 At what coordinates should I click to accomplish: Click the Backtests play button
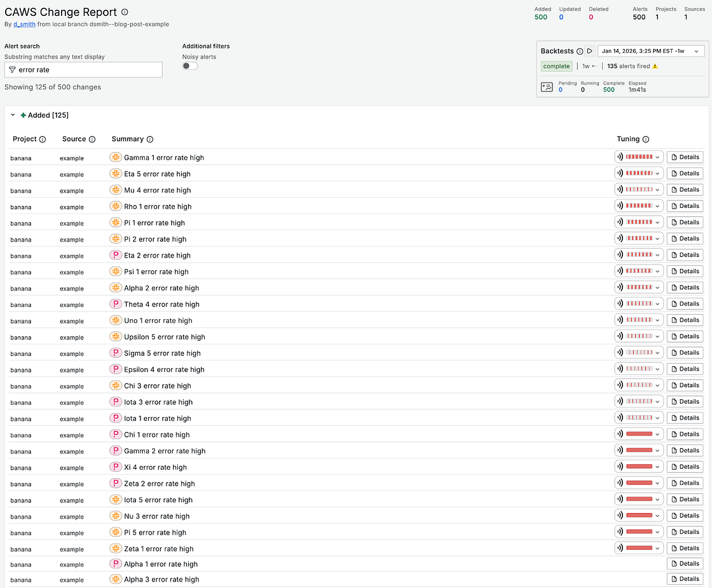point(590,51)
